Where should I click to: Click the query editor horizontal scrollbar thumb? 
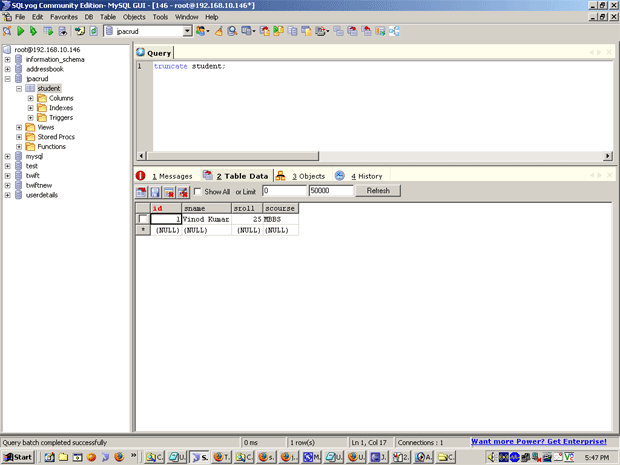click(x=232, y=156)
